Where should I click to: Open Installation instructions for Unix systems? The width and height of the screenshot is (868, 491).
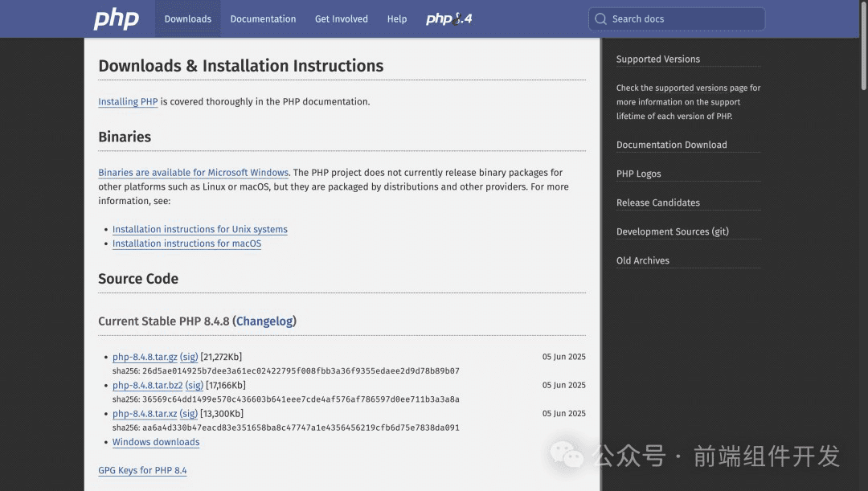click(x=199, y=229)
